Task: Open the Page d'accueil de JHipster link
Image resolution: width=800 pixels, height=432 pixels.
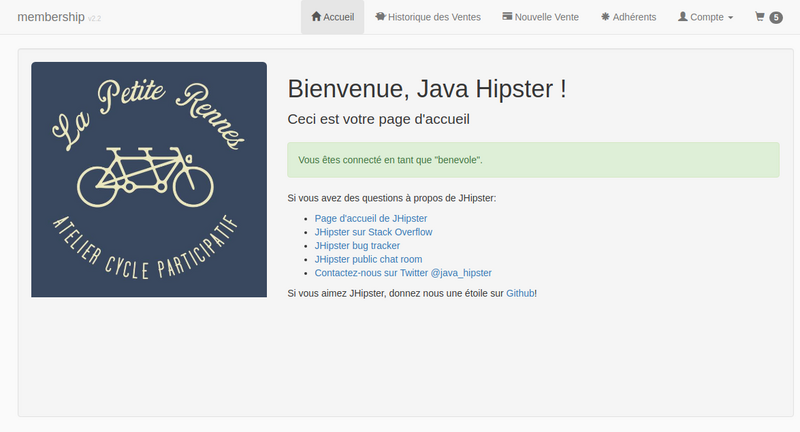Action: (x=370, y=218)
